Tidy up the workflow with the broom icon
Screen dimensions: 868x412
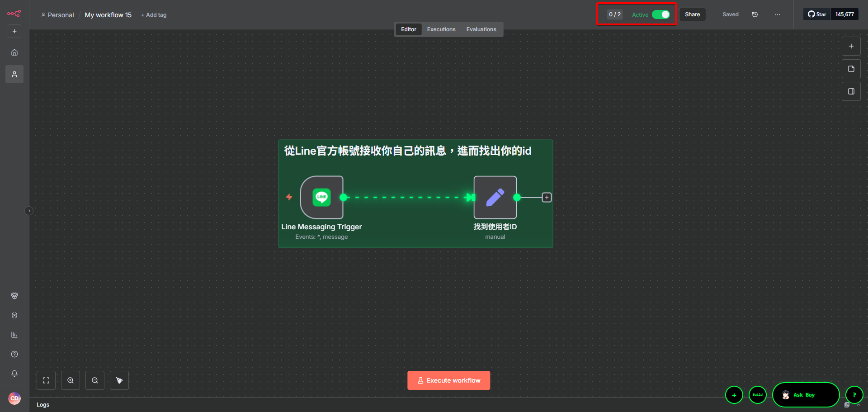119,380
